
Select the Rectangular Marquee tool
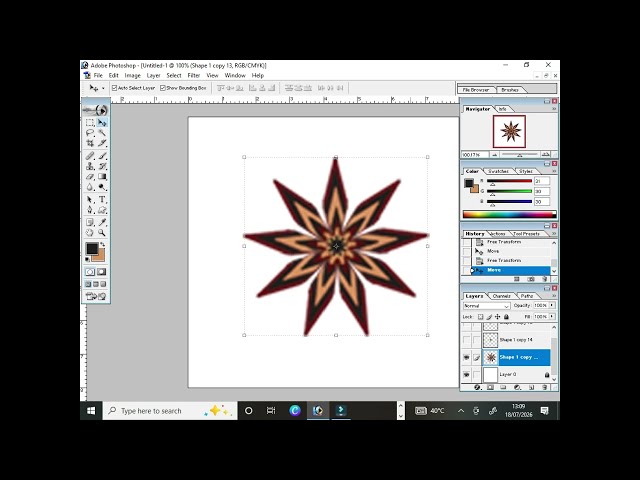click(90, 122)
